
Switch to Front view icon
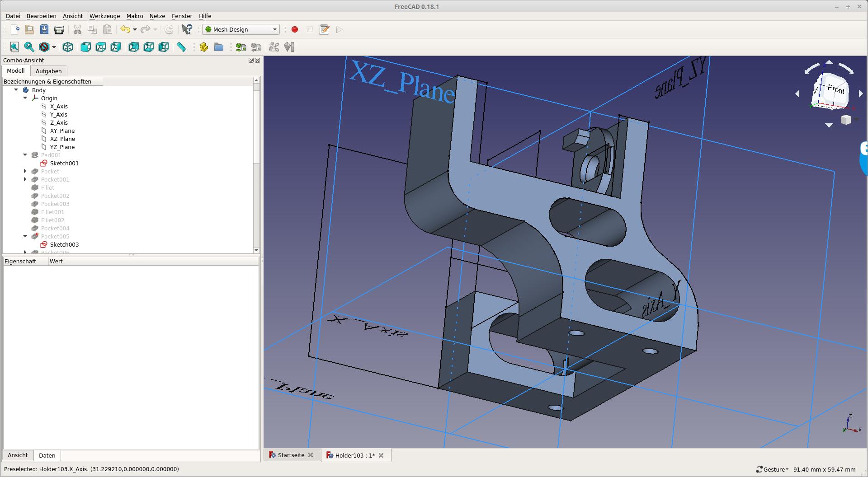[x=86, y=47]
